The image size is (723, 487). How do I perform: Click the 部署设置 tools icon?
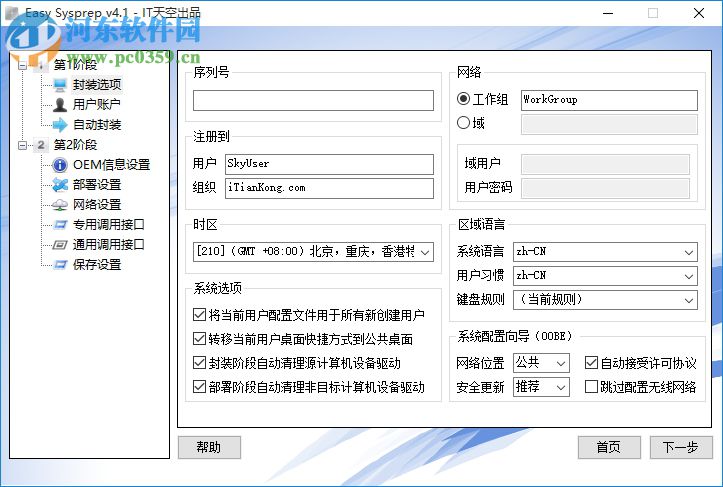click(x=60, y=184)
